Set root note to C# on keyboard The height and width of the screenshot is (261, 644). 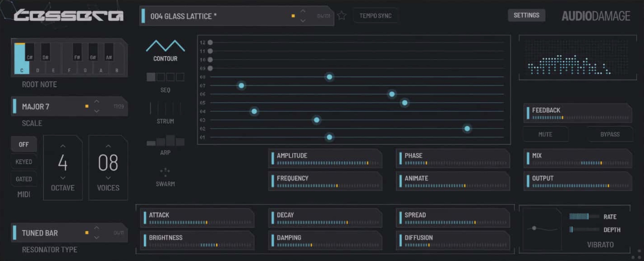29,53
